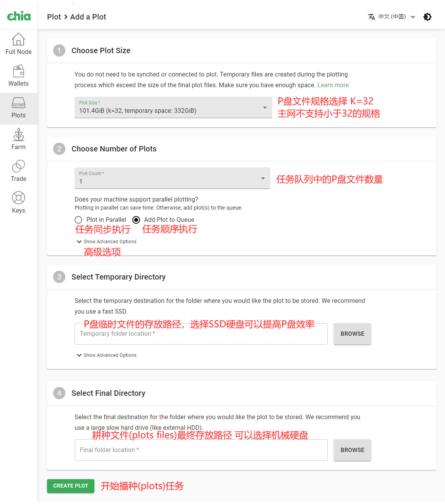The height and width of the screenshot is (504, 445).
Task: Select the Plot in Parallel radio button
Action: coord(78,220)
